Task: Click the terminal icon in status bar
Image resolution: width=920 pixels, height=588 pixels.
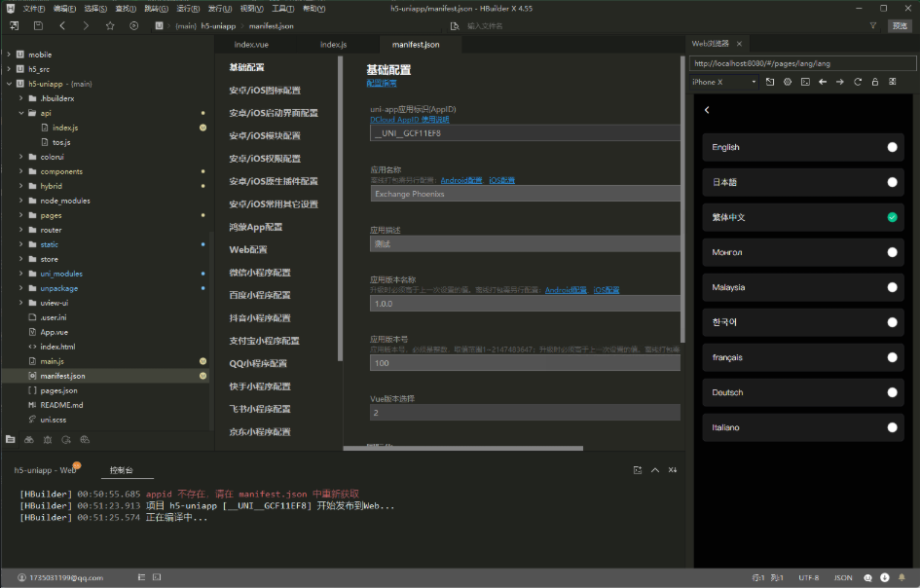Action: (x=157, y=577)
